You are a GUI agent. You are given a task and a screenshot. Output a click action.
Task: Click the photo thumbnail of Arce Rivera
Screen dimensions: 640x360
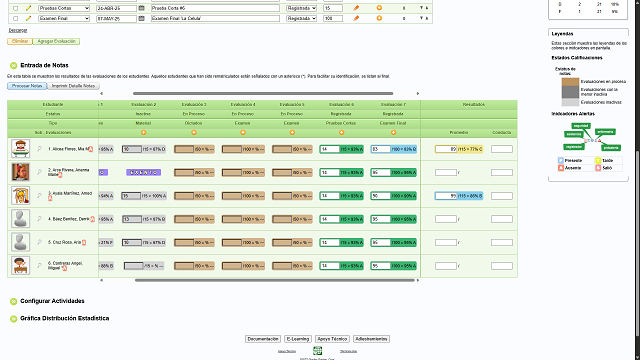(20, 172)
